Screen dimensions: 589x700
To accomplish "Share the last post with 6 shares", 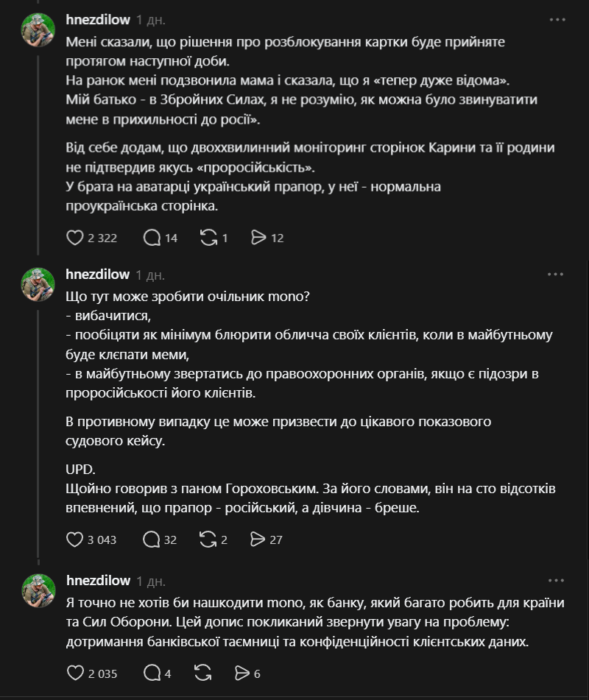I will click(242, 673).
